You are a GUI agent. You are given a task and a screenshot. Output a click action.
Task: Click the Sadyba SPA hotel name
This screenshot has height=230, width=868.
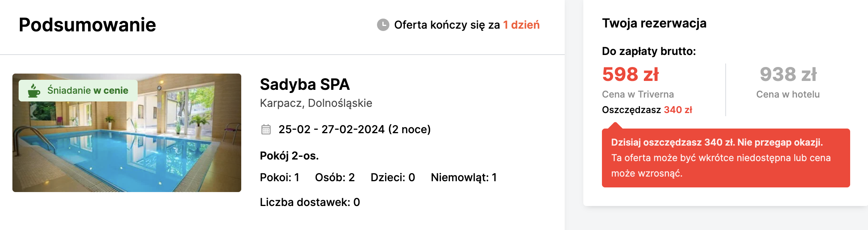coord(305,84)
